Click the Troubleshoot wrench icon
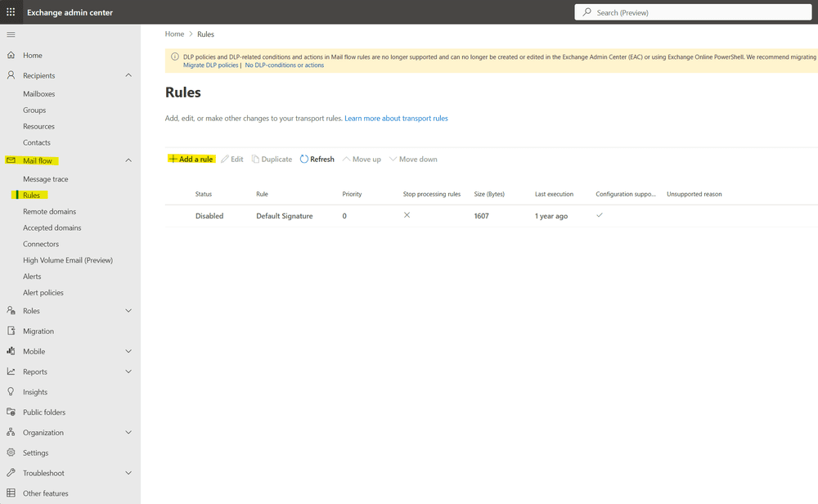The height and width of the screenshot is (504, 818). click(x=11, y=473)
